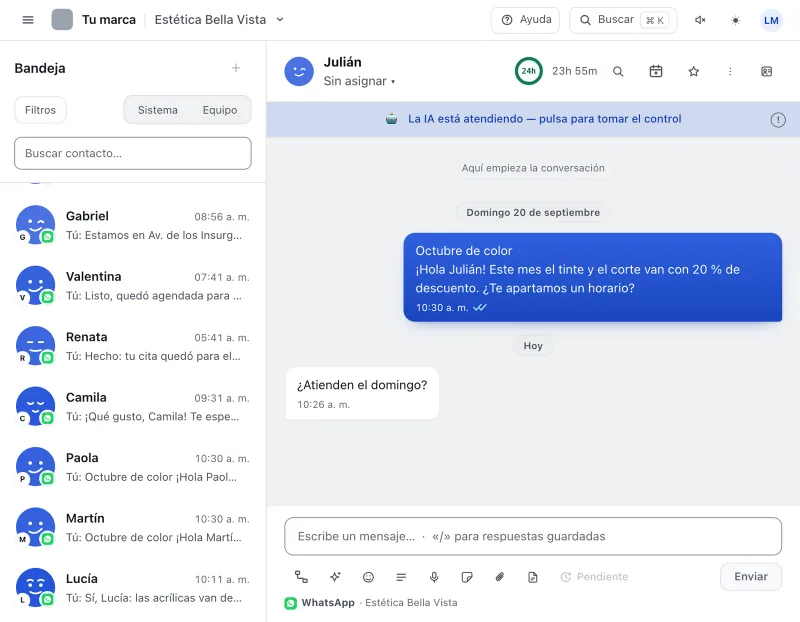This screenshot has width=800, height=622.
Task: Open Renata's conversation
Action: [x=133, y=346]
